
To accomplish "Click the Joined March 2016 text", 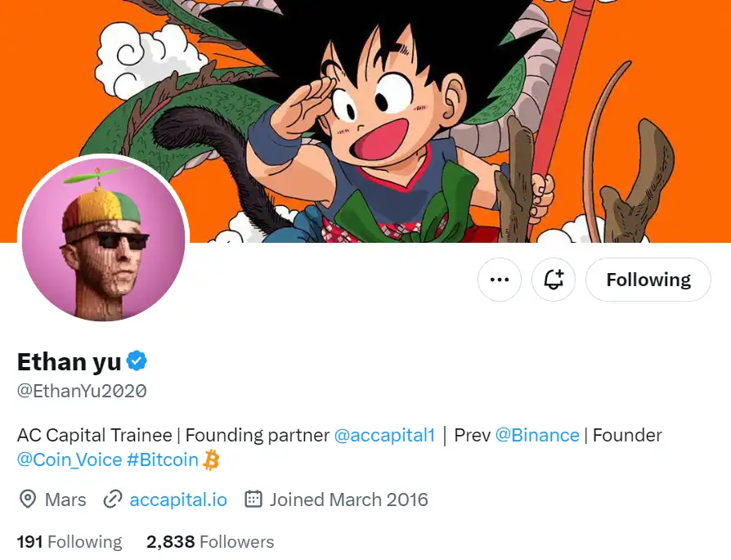I will (348, 500).
